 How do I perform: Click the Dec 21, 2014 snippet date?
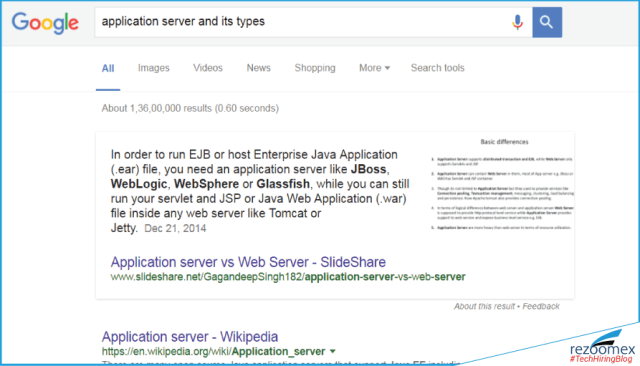pos(175,228)
